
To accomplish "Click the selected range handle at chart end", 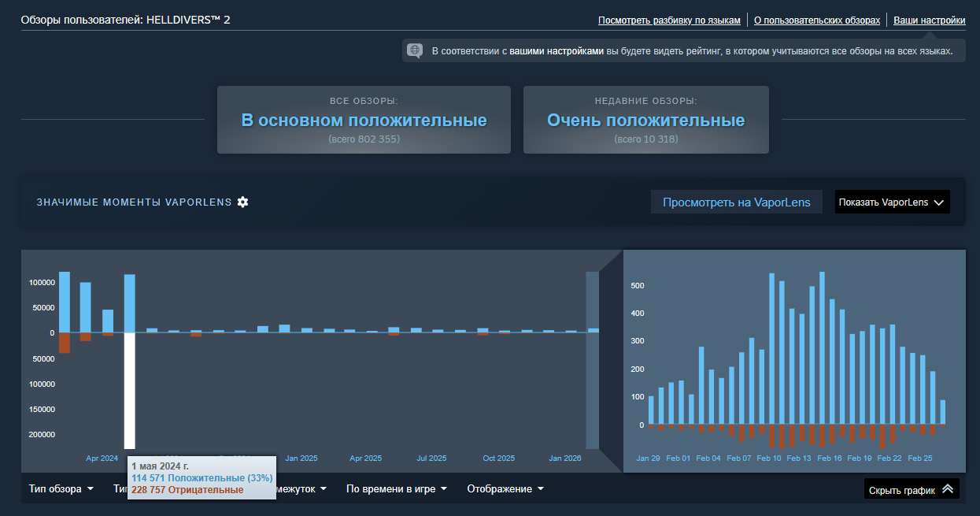I will click(x=592, y=361).
